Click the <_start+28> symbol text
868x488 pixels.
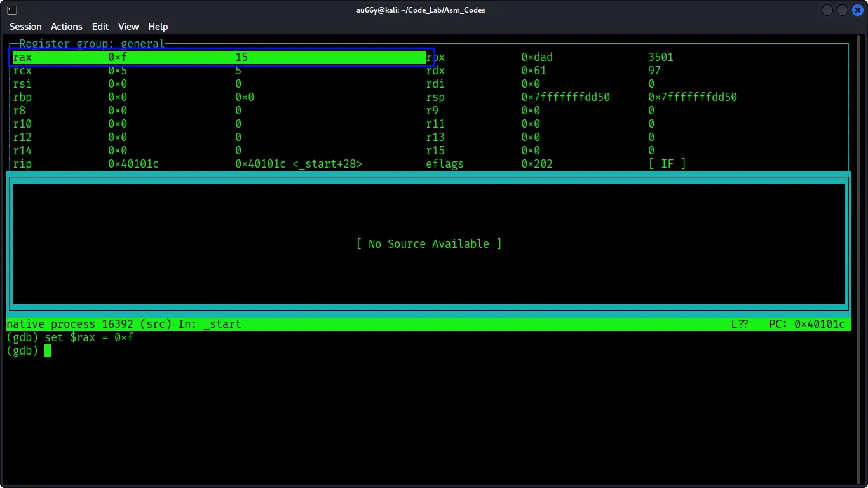tap(327, 164)
